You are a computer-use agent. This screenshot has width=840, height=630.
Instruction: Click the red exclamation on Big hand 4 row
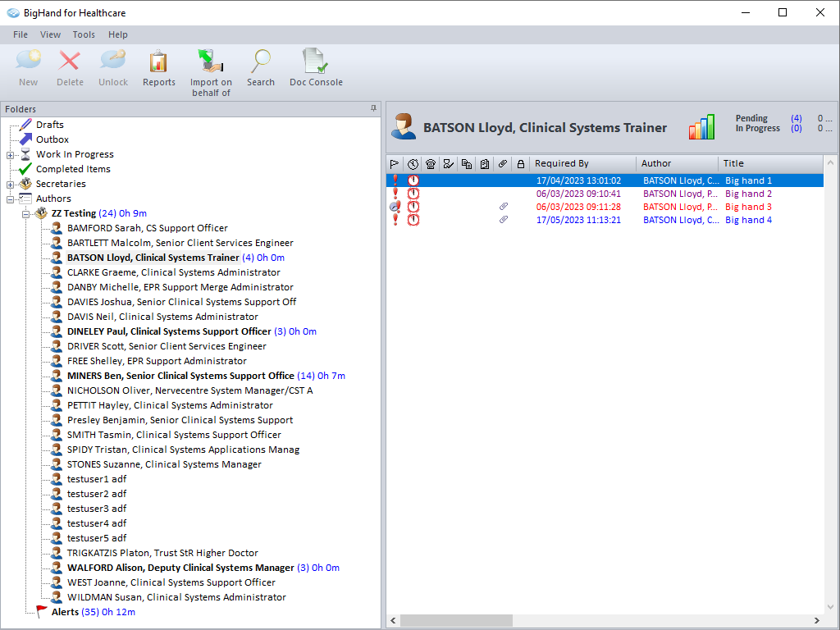click(395, 219)
